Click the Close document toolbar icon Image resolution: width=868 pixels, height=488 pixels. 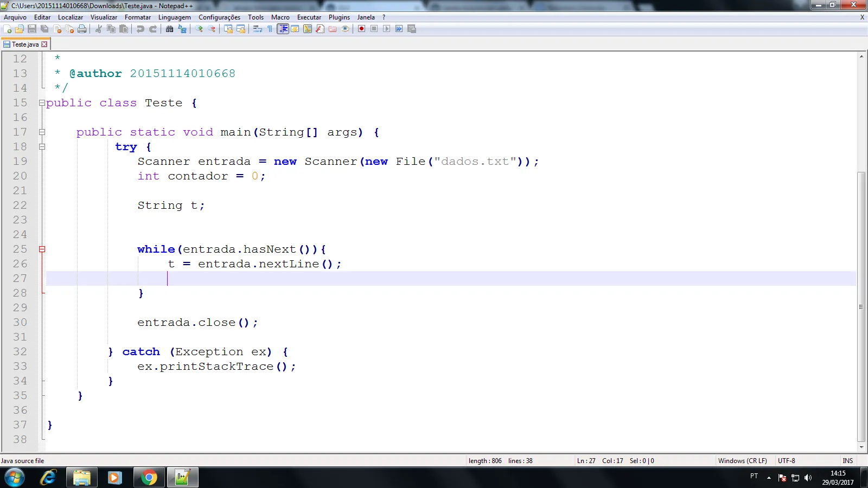tap(57, 29)
